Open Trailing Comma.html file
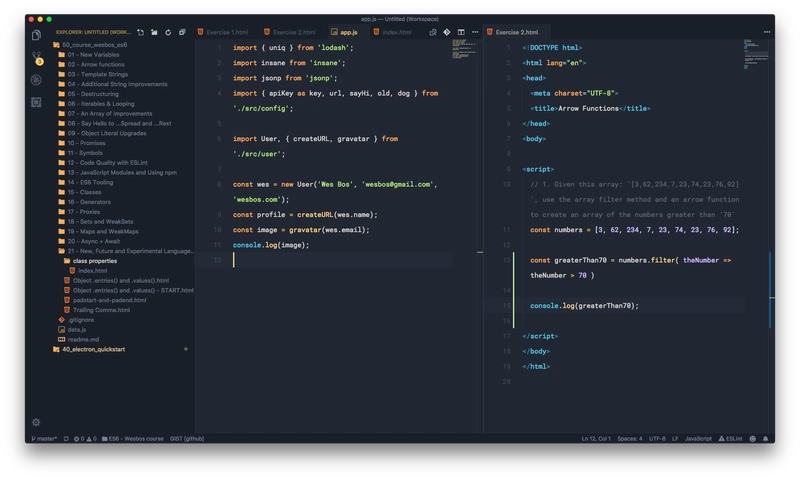The height and width of the screenshot is (479, 800). coord(101,310)
